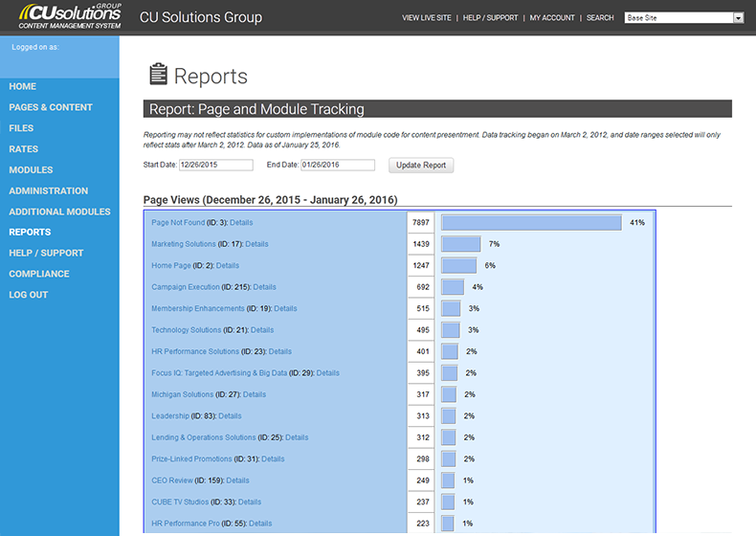
Task: Open Details for CUBE TV Studios
Action: (x=249, y=502)
